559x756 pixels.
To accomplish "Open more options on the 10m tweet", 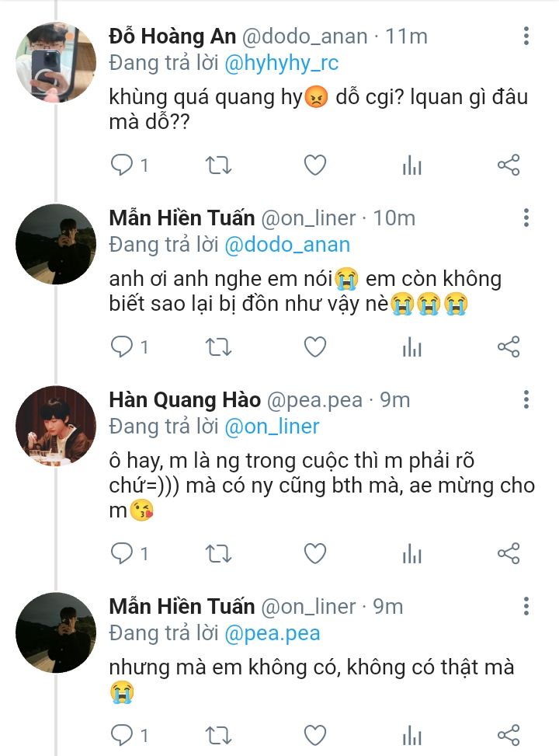I will coord(526,218).
